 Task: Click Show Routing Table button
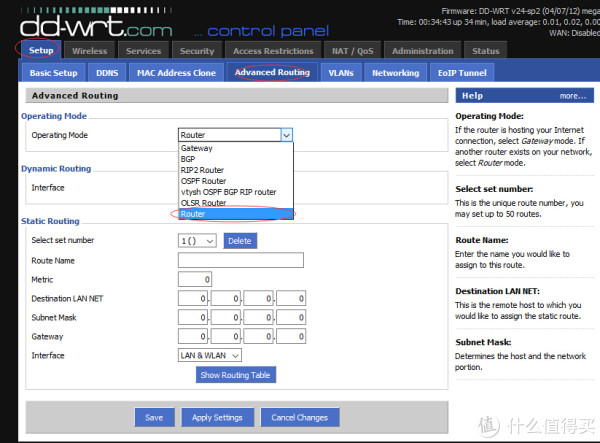[x=236, y=375]
